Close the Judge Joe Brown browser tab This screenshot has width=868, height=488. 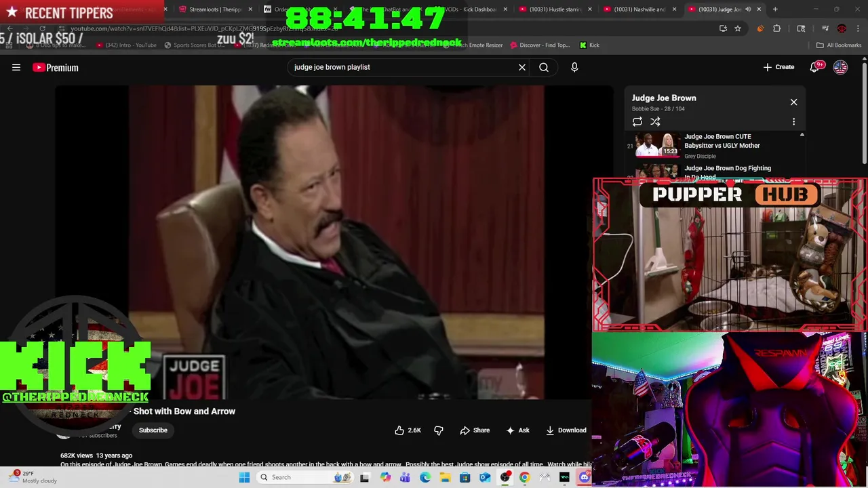pyautogui.click(x=759, y=9)
